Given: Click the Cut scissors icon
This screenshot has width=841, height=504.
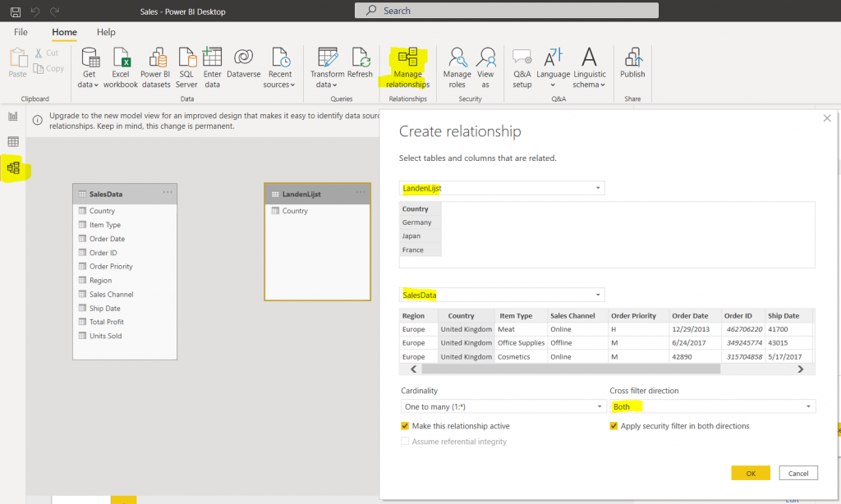Looking at the screenshot, I should (39, 53).
